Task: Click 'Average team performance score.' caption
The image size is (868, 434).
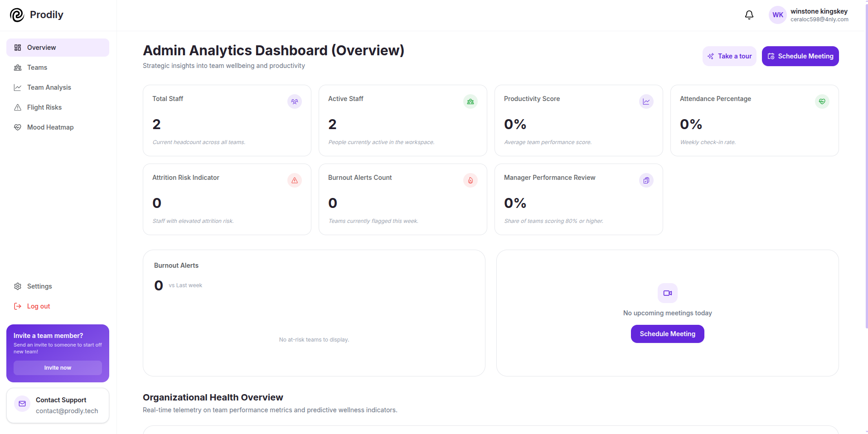Action: (x=548, y=142)
